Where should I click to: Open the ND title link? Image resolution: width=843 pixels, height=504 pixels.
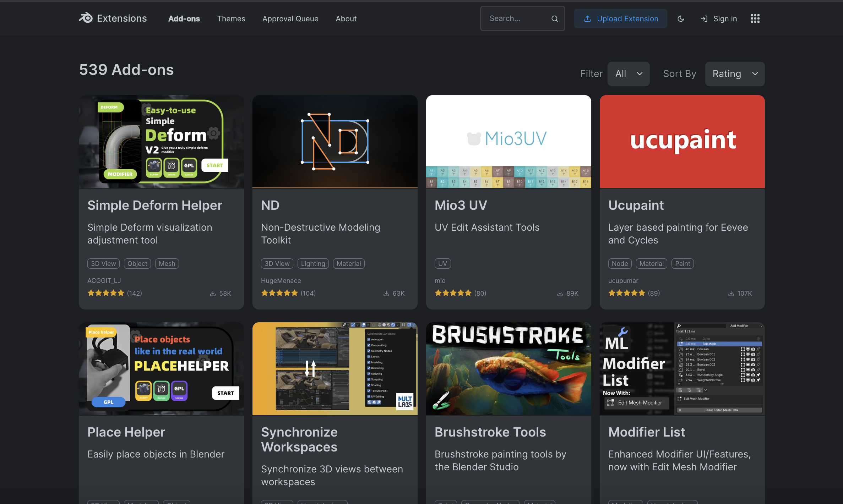(x=270, y=206)
